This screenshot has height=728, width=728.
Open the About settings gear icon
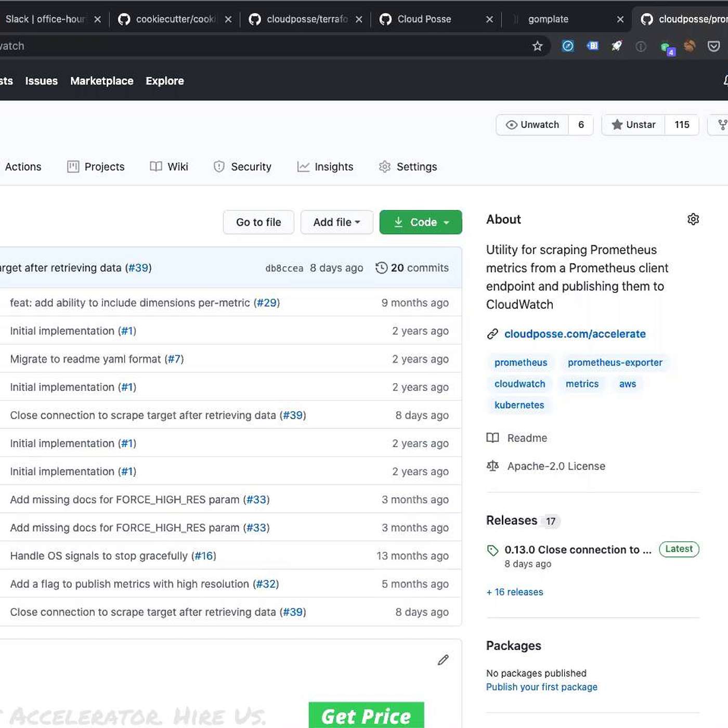pos(693,219)
